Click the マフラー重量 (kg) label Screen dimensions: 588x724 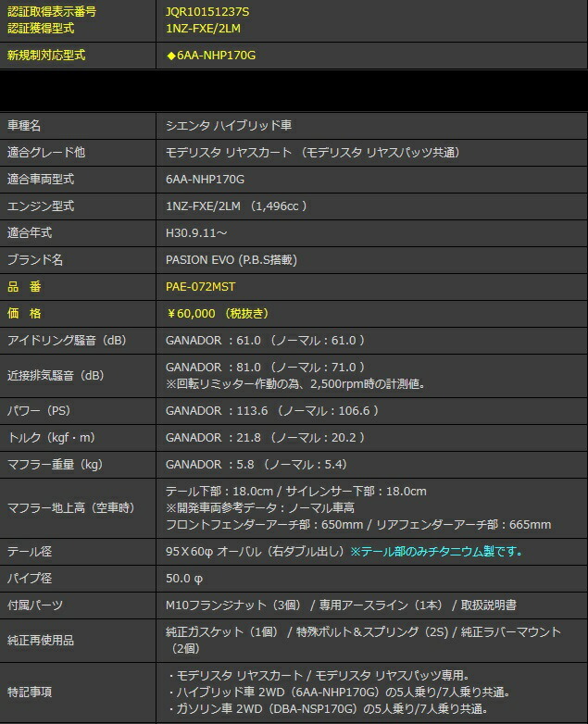55,464
